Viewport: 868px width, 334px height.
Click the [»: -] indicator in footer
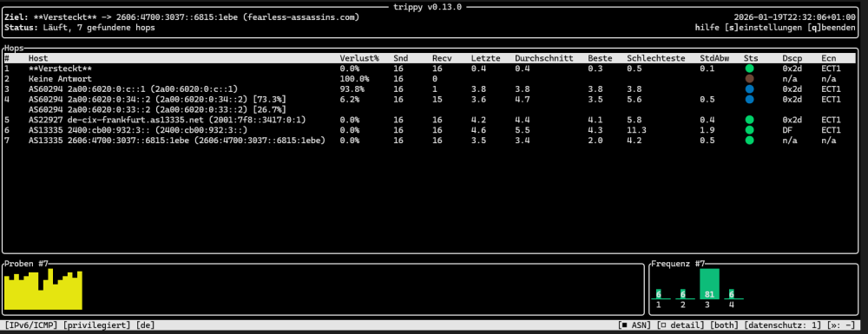coord(841,325)
